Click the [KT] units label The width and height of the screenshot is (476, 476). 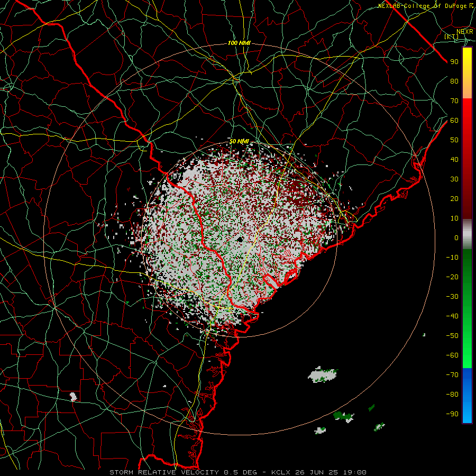click(x=452, y=36)
